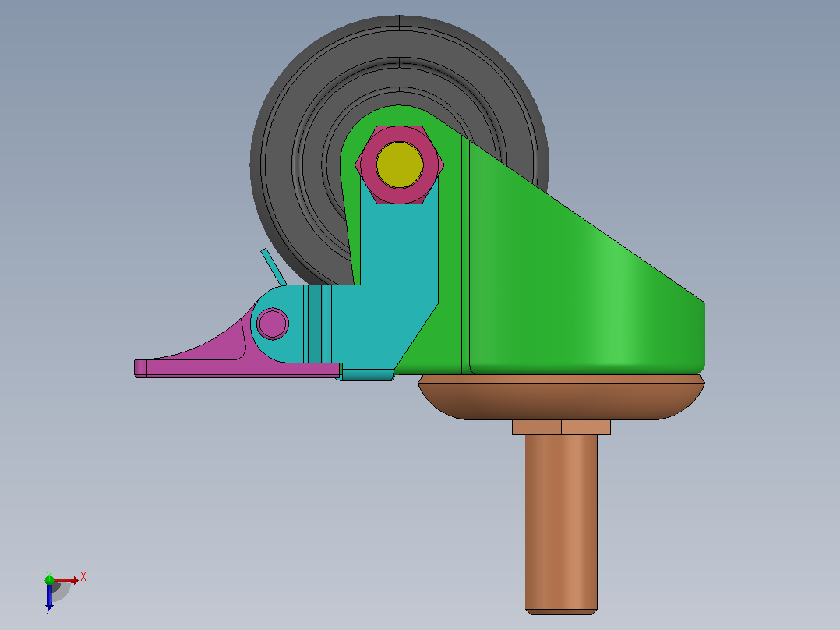
Task: Pick the brown swivel dome plate
Action: point(561,397)
